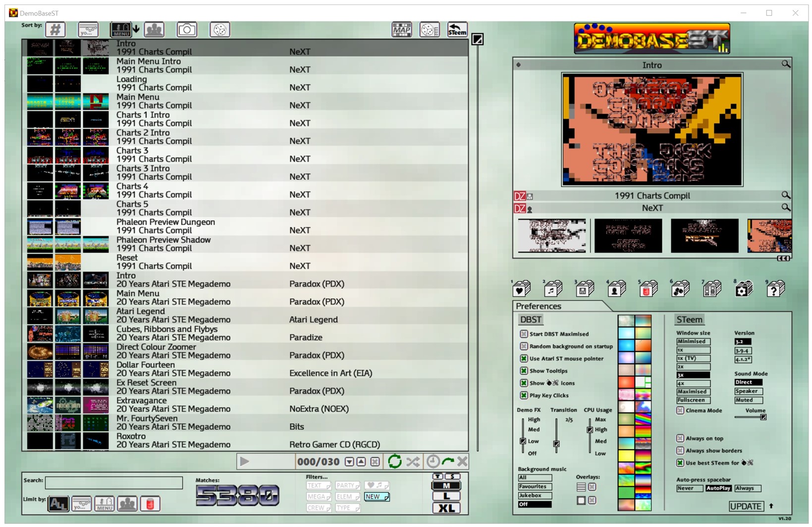
Task: Switch to the STeem preferences tab
Action: coord(690,319)
